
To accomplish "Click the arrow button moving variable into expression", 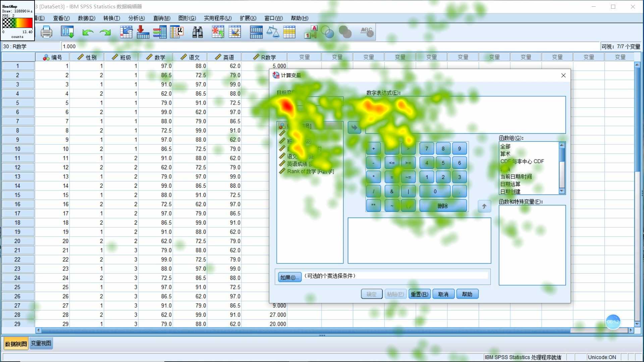I will (x=354, y=127).
